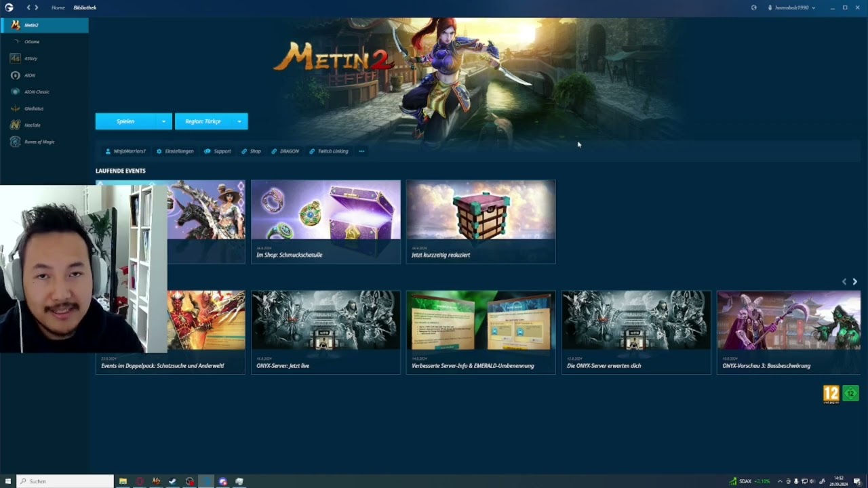Open the Im Shop: Schmuckschatulle event card

[325, 222]
